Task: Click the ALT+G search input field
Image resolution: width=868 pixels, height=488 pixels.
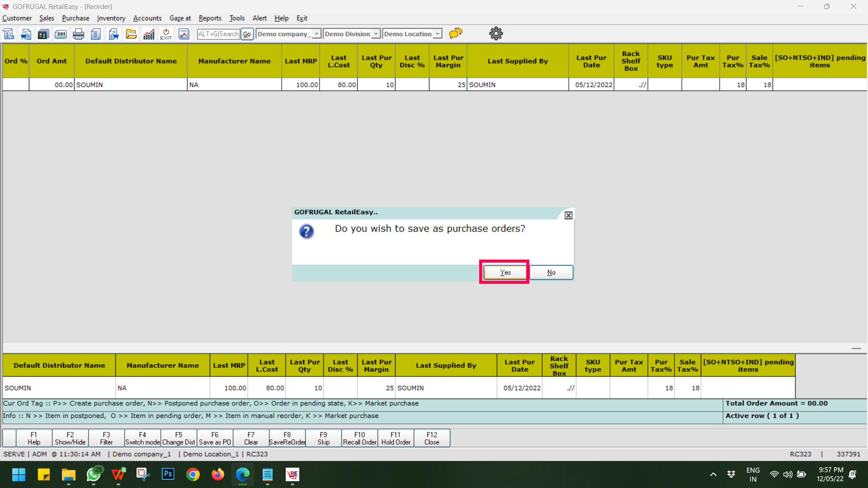Action: [x=218, y=34]
